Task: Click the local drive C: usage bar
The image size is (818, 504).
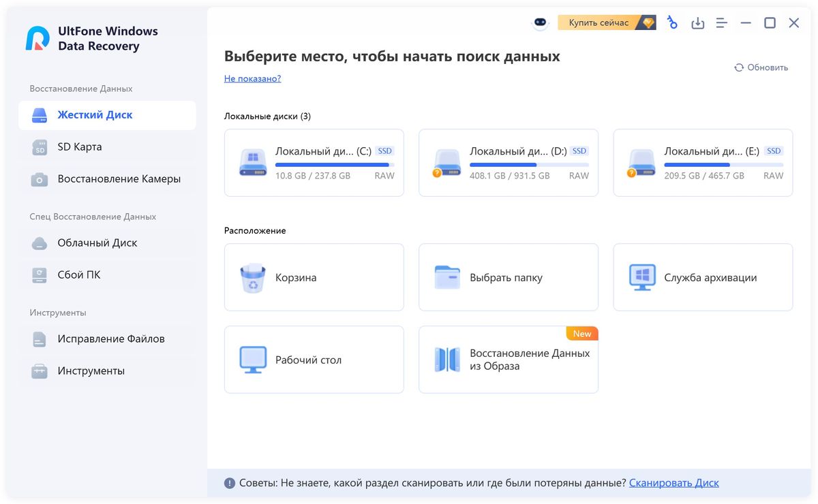Action: click(334, 165)
